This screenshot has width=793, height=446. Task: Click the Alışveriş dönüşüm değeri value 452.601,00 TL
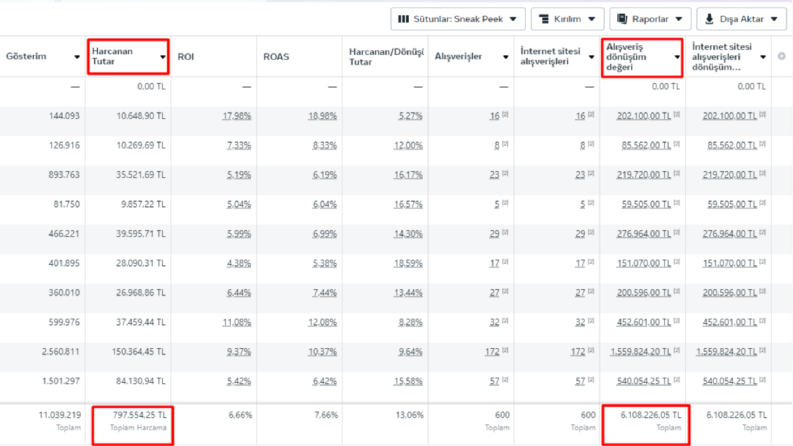(x=643, y=322)
